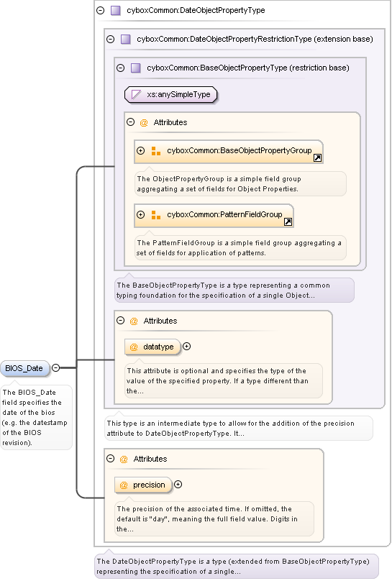
Task: Click the purple square icon beside DateObjectPropertyType
Action: point(116,10)
